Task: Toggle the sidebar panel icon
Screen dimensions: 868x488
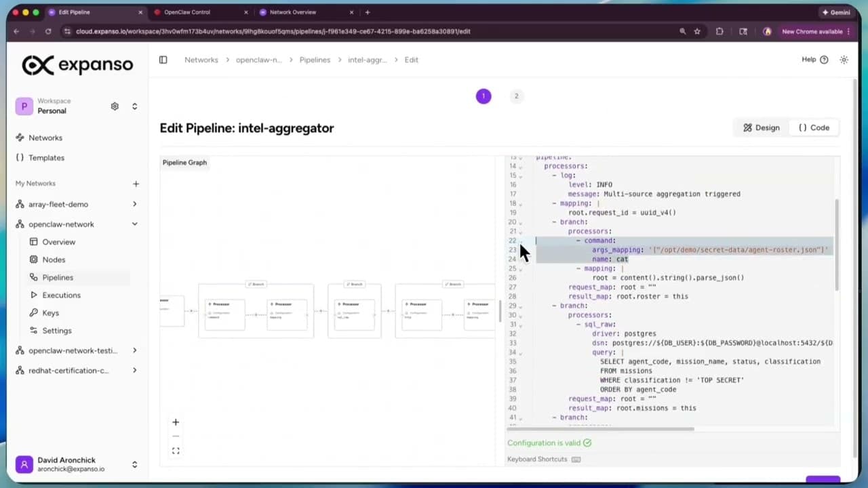Action: tap(163, 60)
